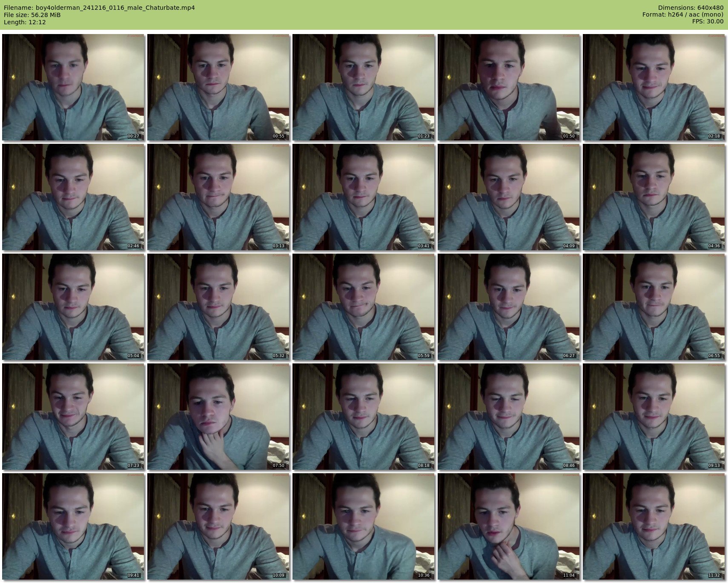This screenshot has width=728, height=583.
Task: Click the thumbnail at 05:32
Action: point(218,307)
